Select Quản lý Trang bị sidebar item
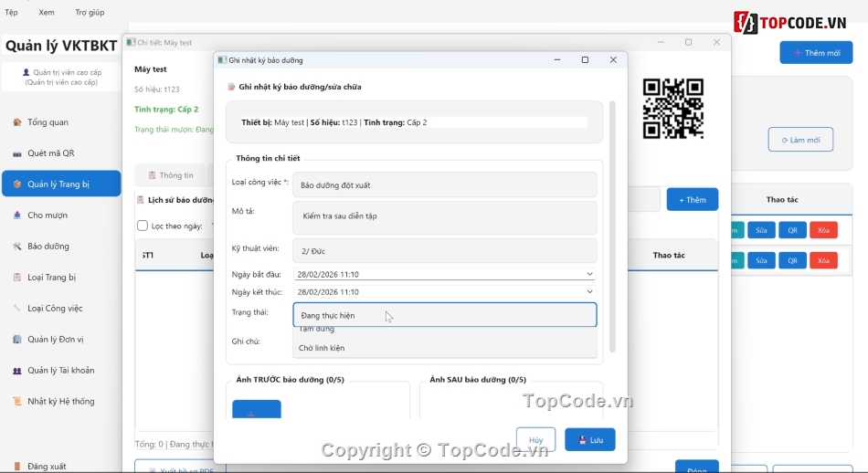The image size is (868, 473). tap(61, 184)
